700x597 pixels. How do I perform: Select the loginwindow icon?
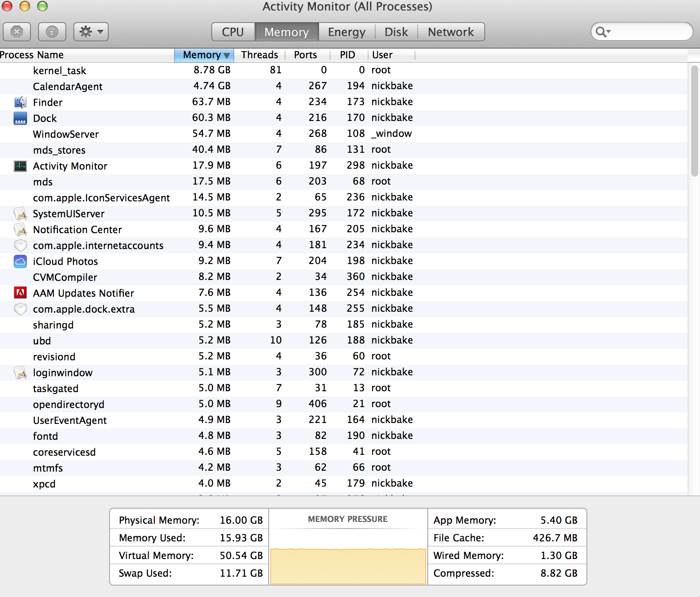(20, 373)
